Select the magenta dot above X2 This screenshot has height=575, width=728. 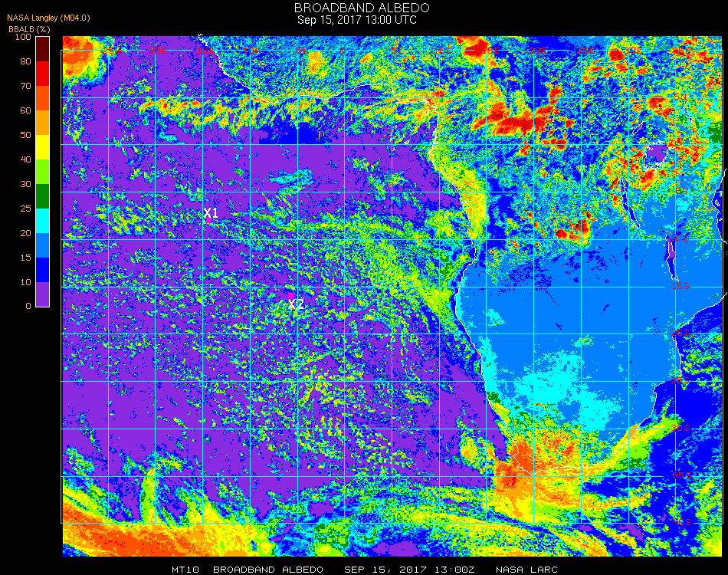tap(290, 295)
